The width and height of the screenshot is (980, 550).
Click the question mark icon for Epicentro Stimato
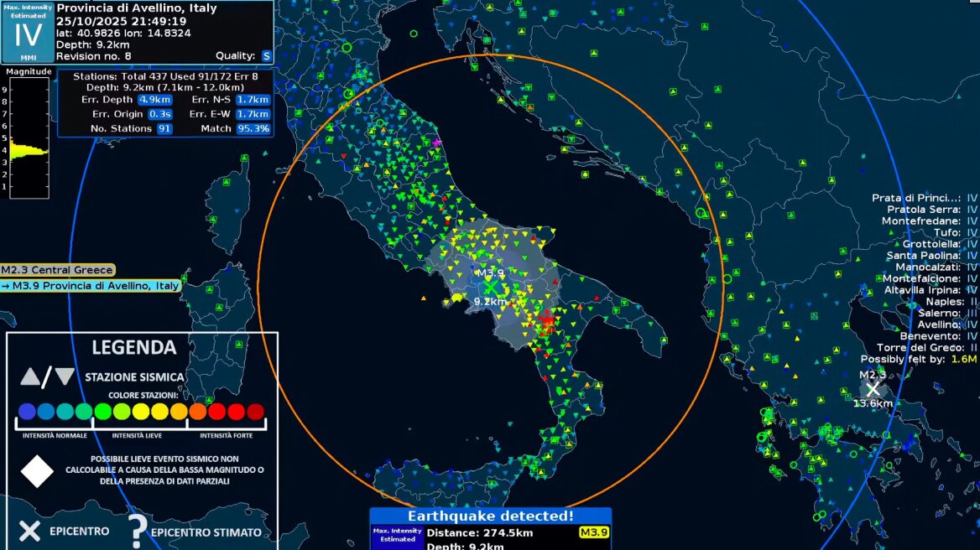(x=137, y=530)
